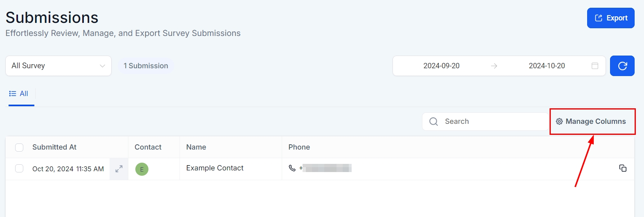Image resolution: width=644 pixels, height=217 pixels.
Task: Check the Oct 20, 2024 submission row checkbox
Action: [x=19, y=168]
